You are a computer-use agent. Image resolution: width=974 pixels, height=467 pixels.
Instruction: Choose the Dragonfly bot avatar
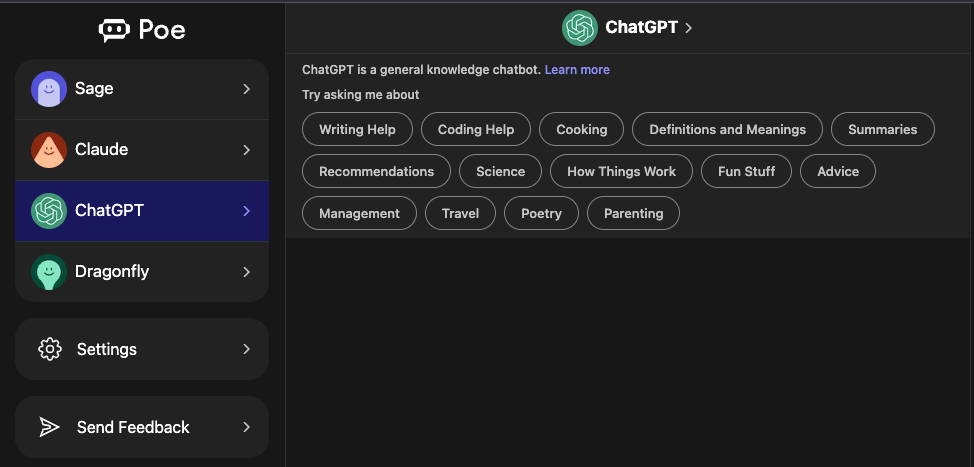(x=49, y=272)
